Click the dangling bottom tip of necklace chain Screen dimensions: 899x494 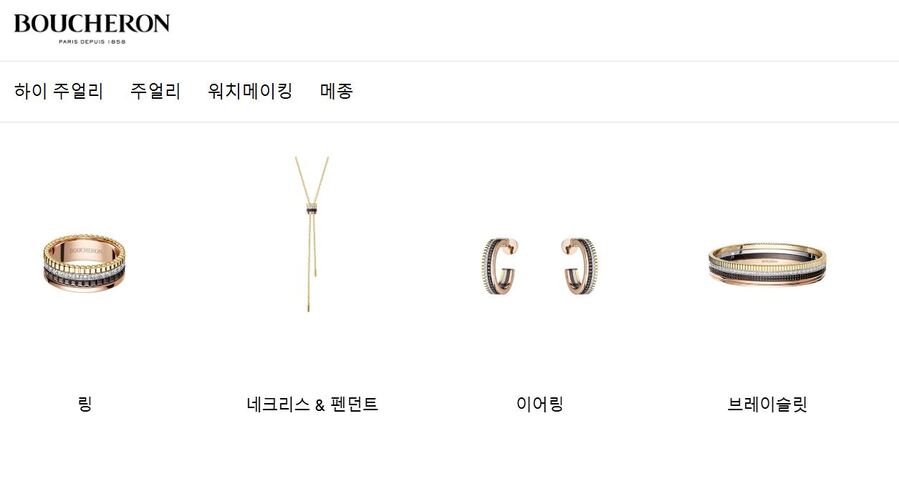308,308
